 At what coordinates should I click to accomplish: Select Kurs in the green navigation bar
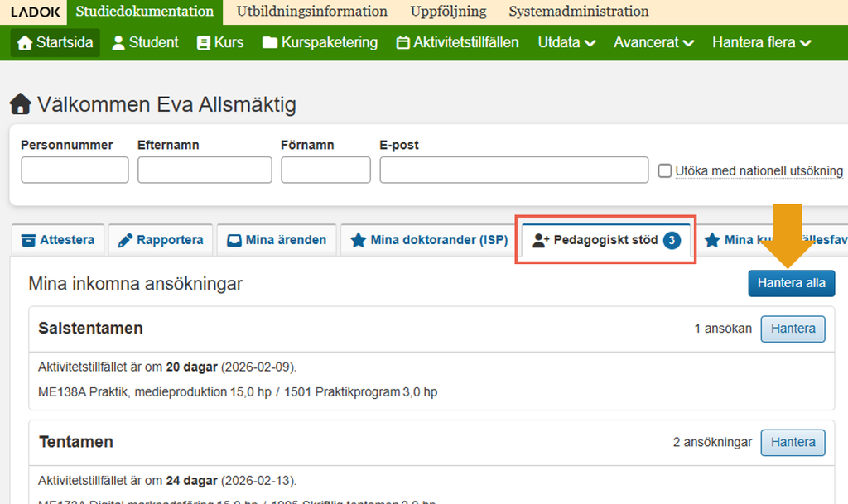220,43
